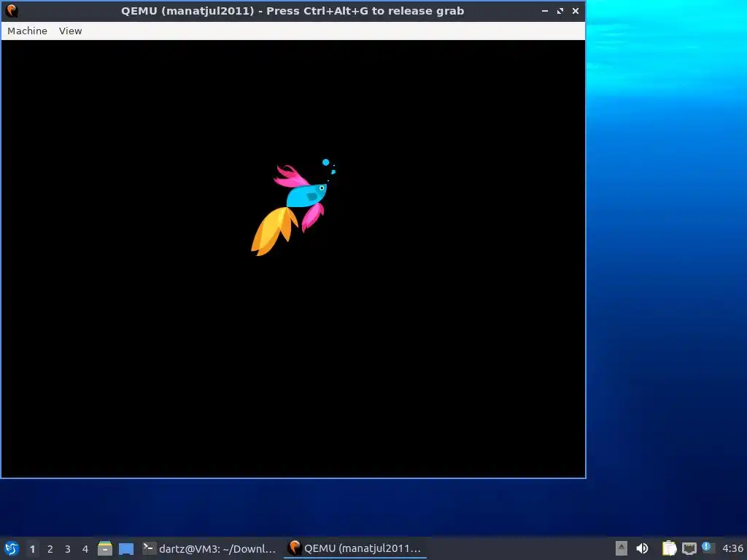Switch to workspace 1
Viewport: 747px width, 560px height.
click(x=32, y=549)
